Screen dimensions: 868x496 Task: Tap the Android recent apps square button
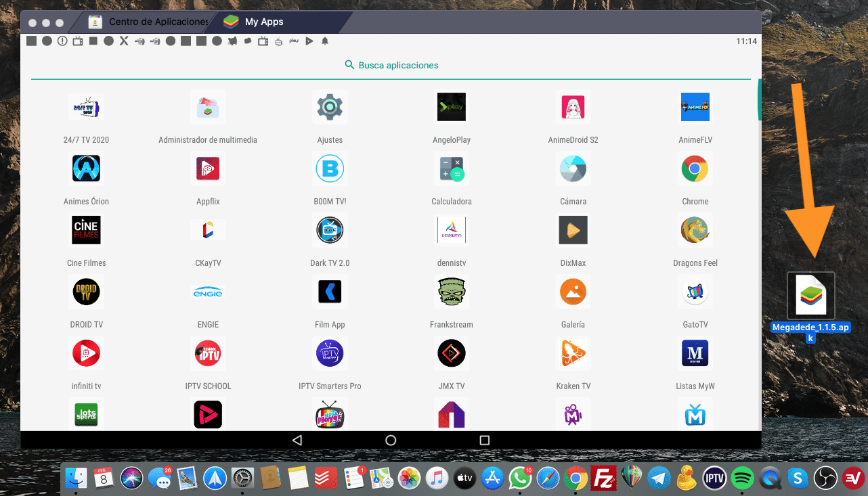point(484,440)
